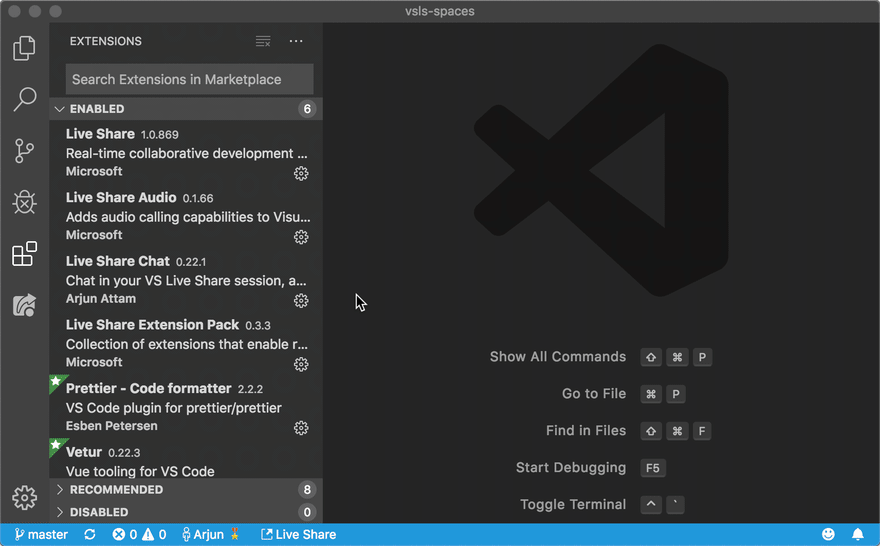Viewport: 880px width, 546px height.
Task: Collapse the Enabled extensions section
Action: click(x=186, y=109)
